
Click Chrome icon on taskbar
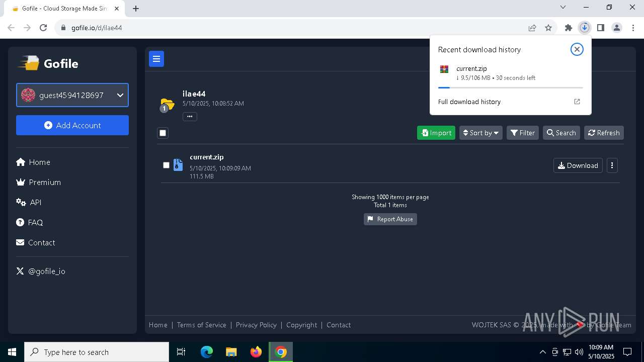[281, 352]
